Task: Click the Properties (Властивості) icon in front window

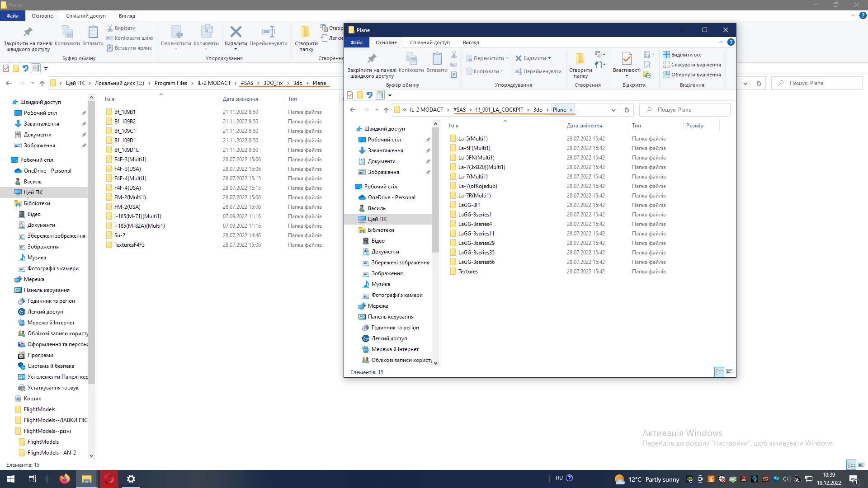Action: tap(626, 59)
